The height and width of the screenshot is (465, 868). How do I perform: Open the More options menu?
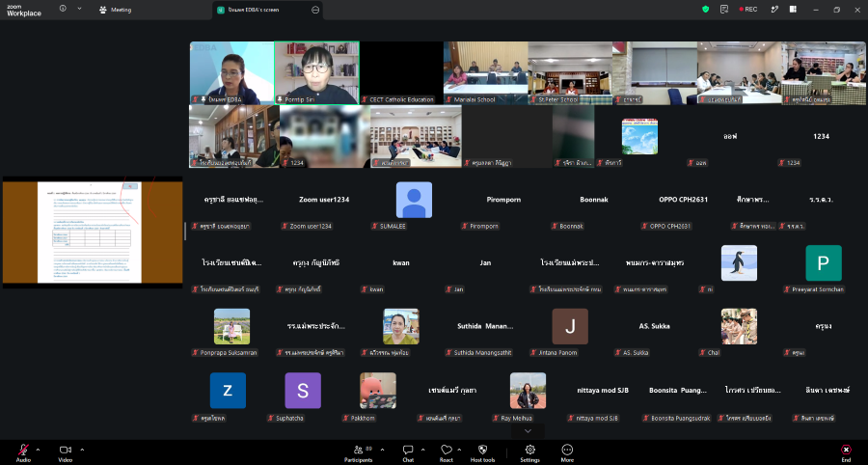pyautogui.click(x=567, y=452)
